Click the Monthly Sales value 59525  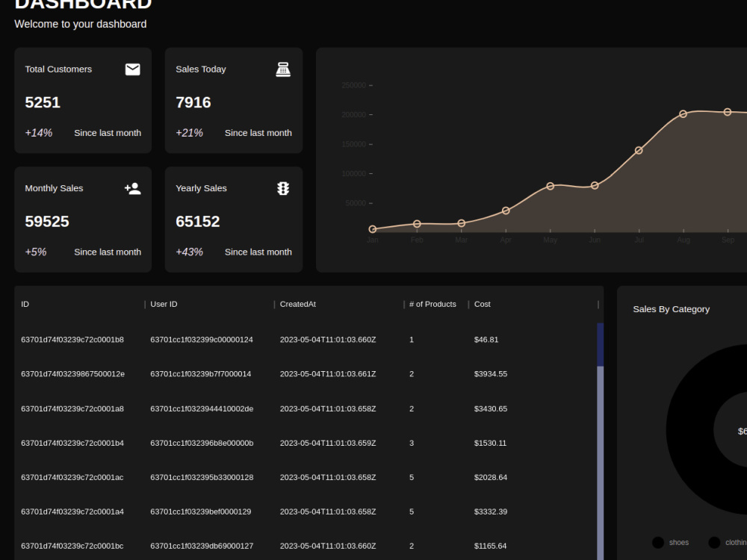coord(46,222)
